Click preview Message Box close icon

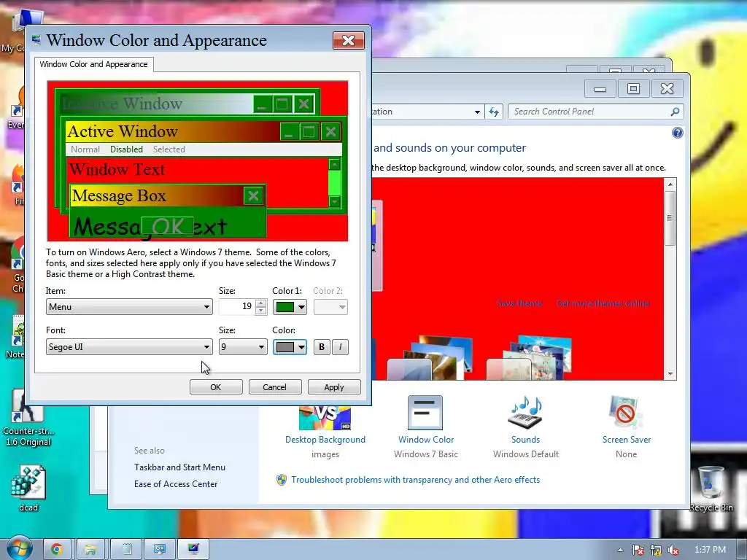(x=253, y=195)
